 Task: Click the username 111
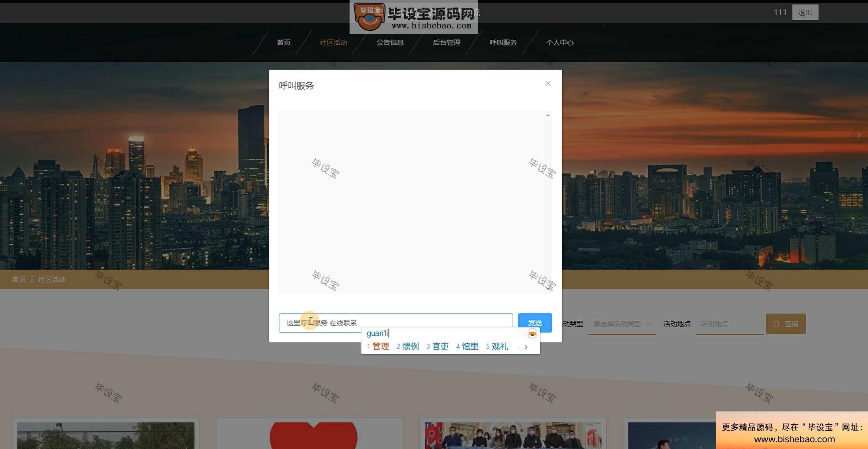(780, 12)
